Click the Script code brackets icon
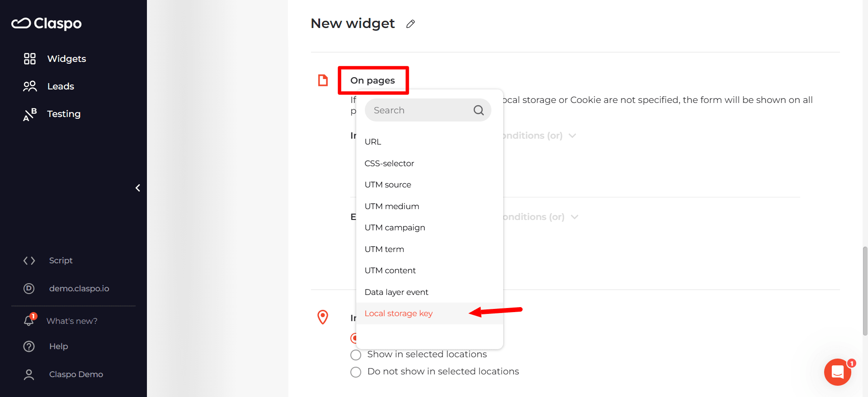868x397 pixels. pyautogui.click(x=29, y=261)
